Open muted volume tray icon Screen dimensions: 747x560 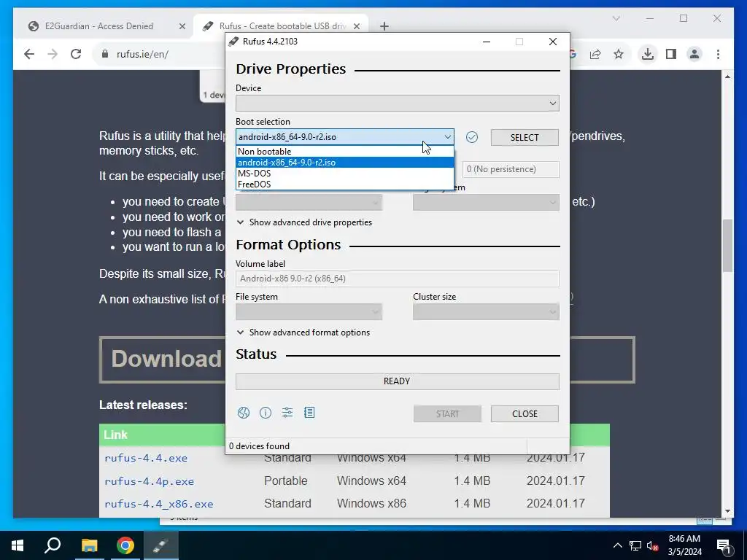[x=652, y=545]
